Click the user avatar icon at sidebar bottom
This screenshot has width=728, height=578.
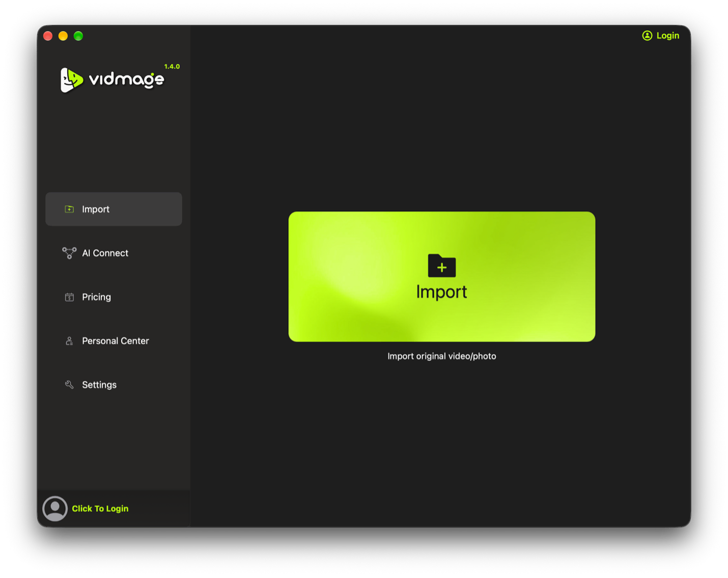tap(55, 508)
